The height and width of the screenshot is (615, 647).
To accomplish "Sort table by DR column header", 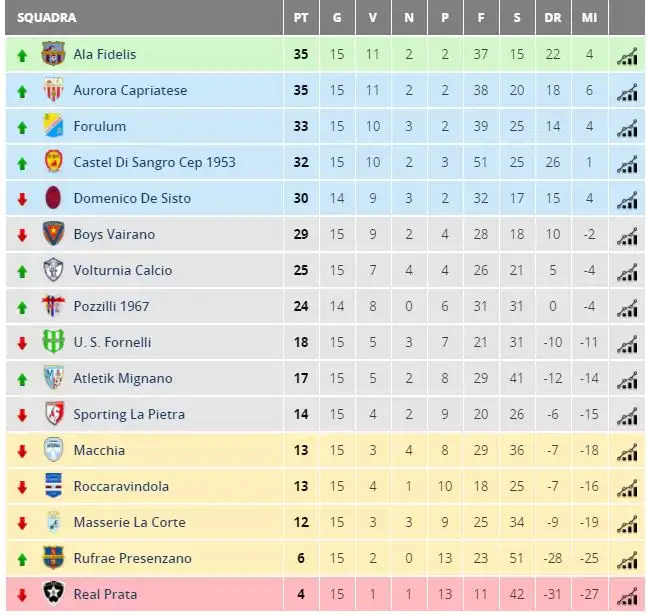I will 553,18.
